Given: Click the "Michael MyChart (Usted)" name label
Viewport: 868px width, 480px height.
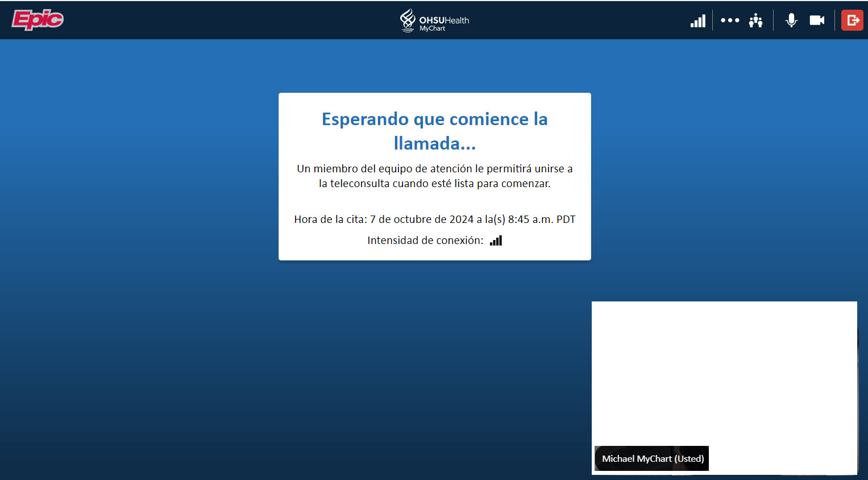Looking at the screenshot, I should 653,458.
